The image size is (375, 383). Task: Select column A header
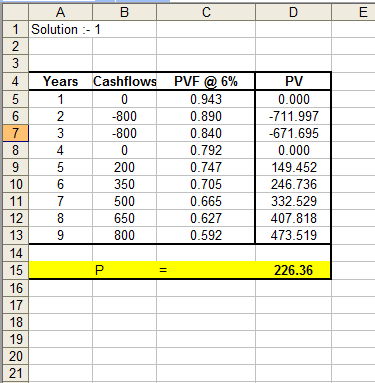click(60, 12)
